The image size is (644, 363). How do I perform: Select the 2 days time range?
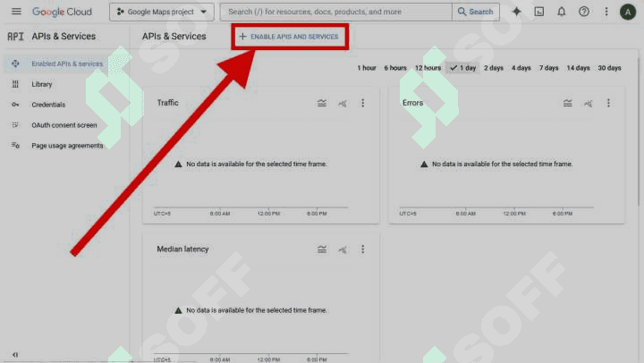493,68
